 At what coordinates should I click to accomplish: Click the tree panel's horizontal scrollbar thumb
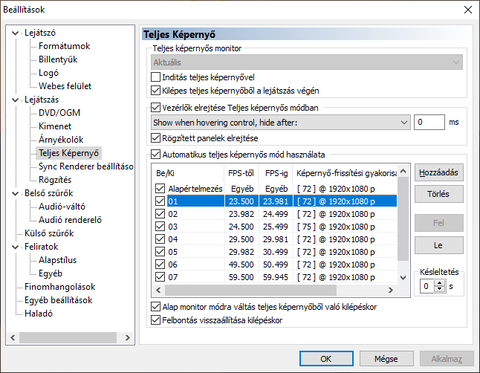(x=68, y=338)
